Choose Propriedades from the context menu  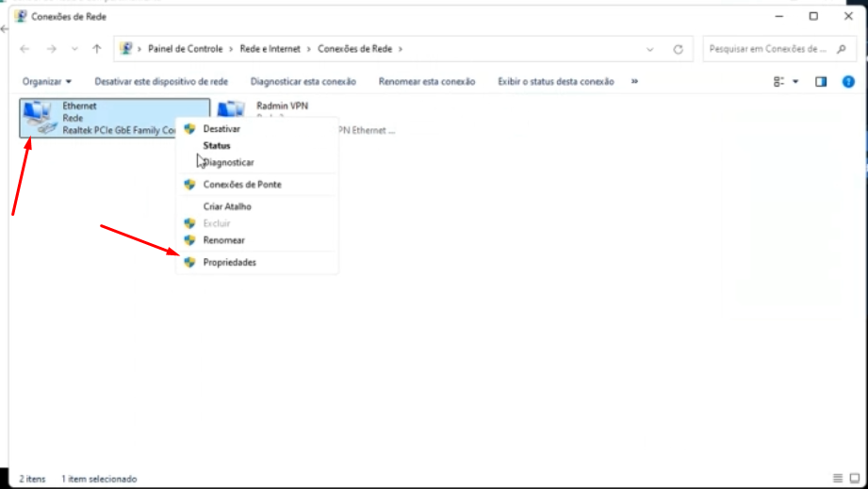point(229,263)
